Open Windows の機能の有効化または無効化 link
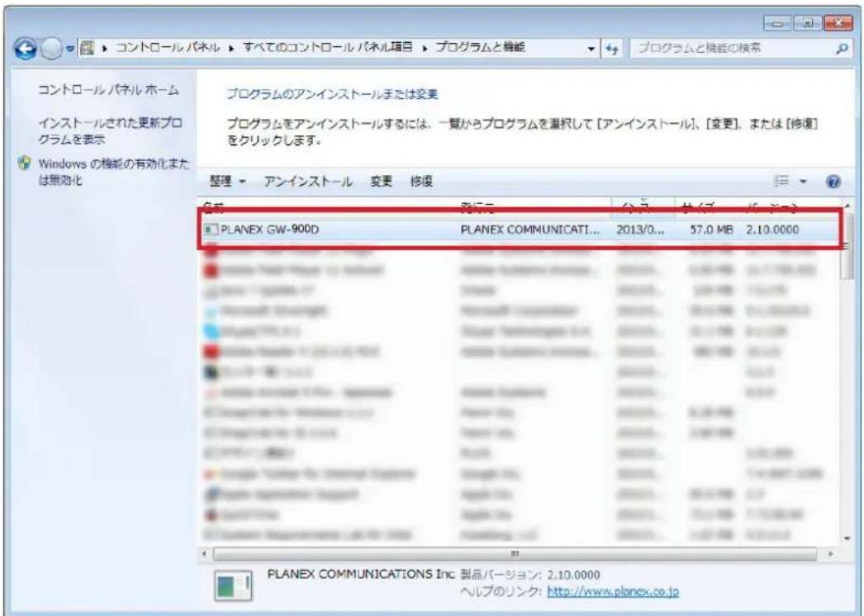864x616 pixels. 113,172
